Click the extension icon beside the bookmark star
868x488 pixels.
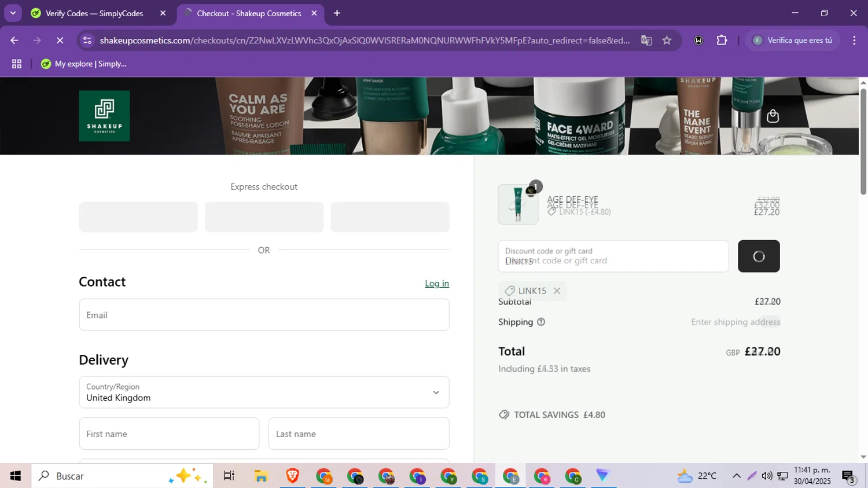pos(698,41)
